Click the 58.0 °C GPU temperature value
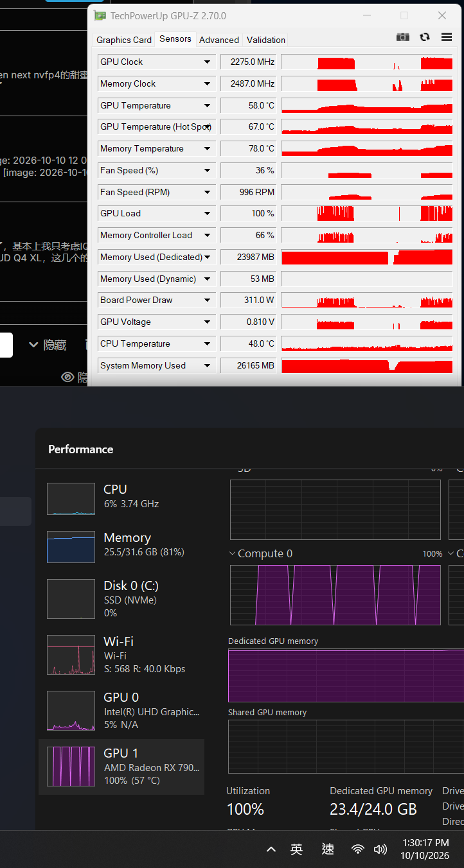The image size is (464, 868). (x=249, y=105)
